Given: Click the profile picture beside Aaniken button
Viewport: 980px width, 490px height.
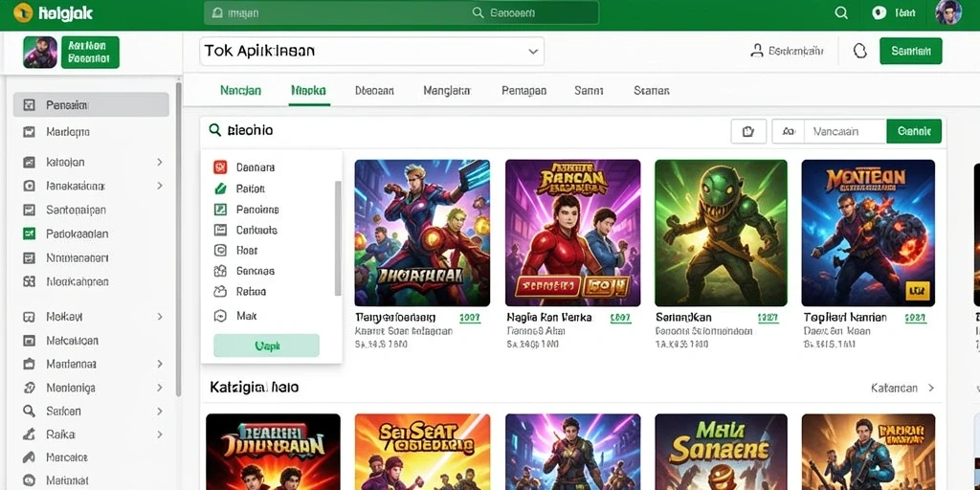Looking at the screenshot, I should click(40, 52).
